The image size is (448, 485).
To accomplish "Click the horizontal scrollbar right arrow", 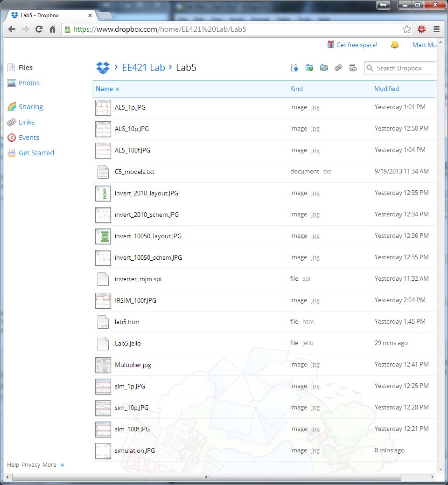I will (433, 477).
